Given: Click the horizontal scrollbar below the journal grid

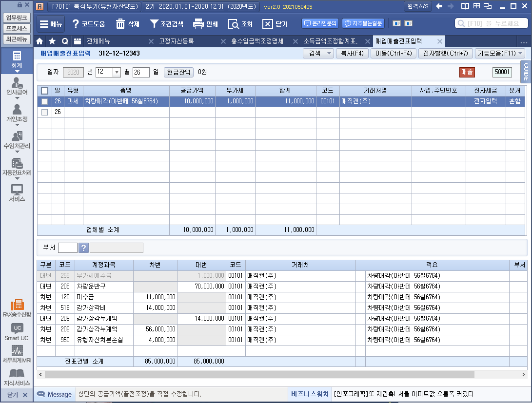Looking at the screenshot, I should click(x=258, y=374).
